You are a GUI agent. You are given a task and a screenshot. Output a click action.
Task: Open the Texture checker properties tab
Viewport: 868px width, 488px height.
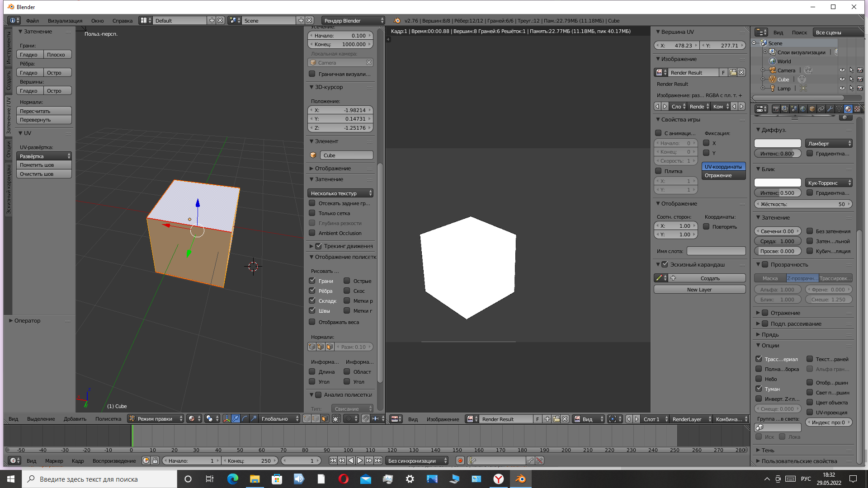coord(857,109)
